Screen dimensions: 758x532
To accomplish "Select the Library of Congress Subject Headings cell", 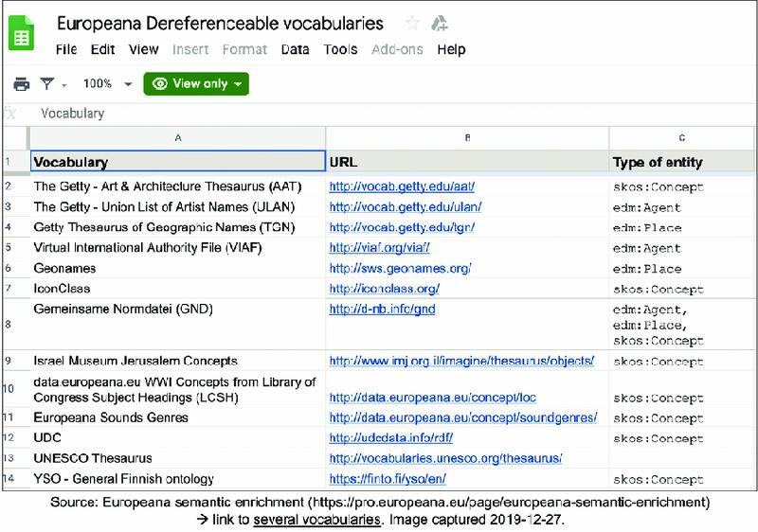I will 177,389.
